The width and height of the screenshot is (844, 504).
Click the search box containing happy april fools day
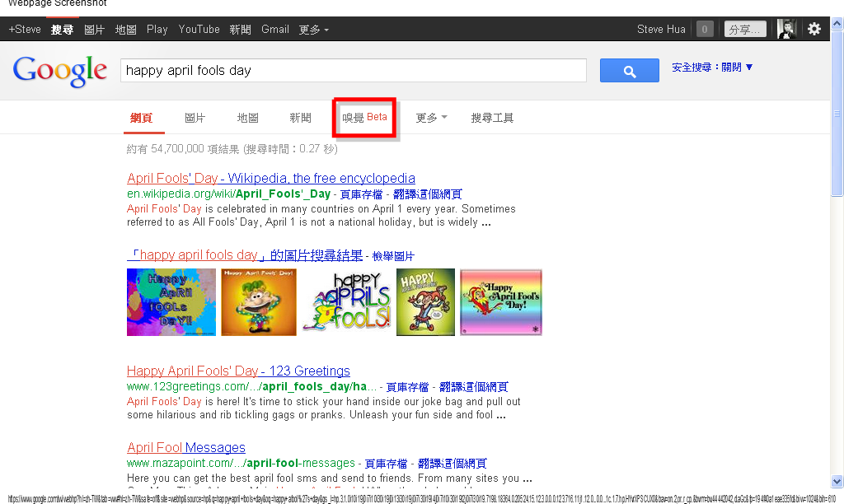click(353, 71)
